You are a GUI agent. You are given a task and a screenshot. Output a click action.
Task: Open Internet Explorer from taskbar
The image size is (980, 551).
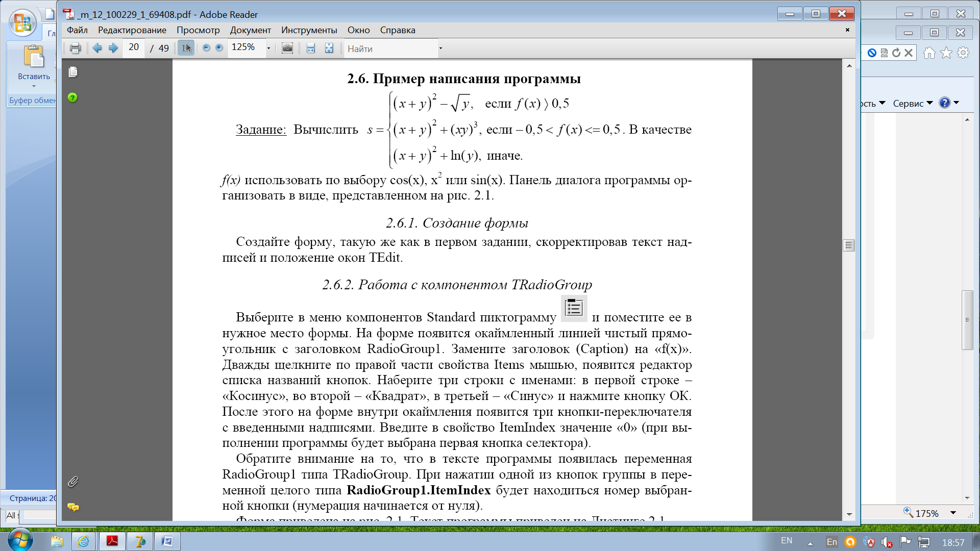point(83,541)
